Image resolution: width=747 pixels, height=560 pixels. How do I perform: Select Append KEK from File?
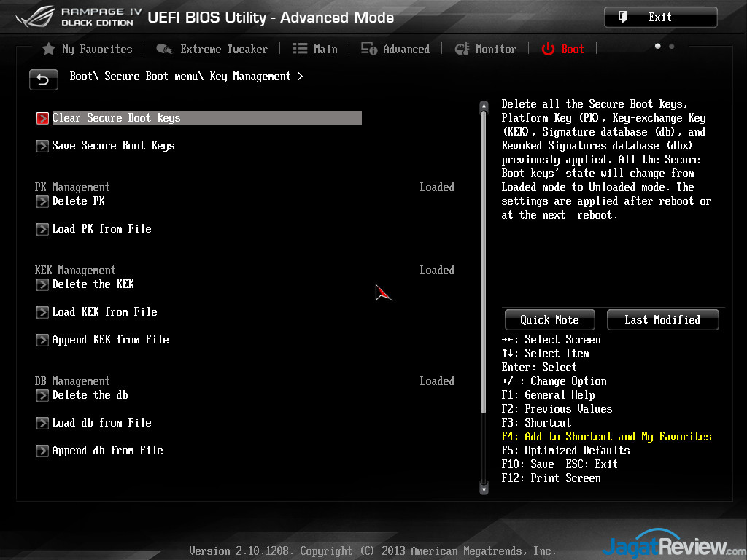click(110, 340)
